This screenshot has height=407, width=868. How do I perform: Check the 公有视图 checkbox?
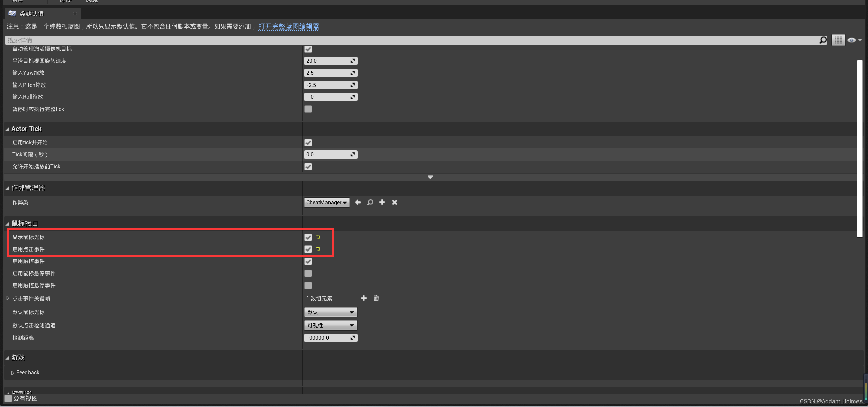click(8, 399)
